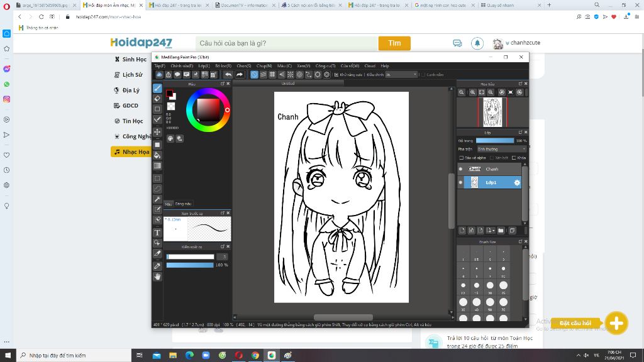
Task: Zoom in on the navigator preview
Action: [x=473, y=93]
